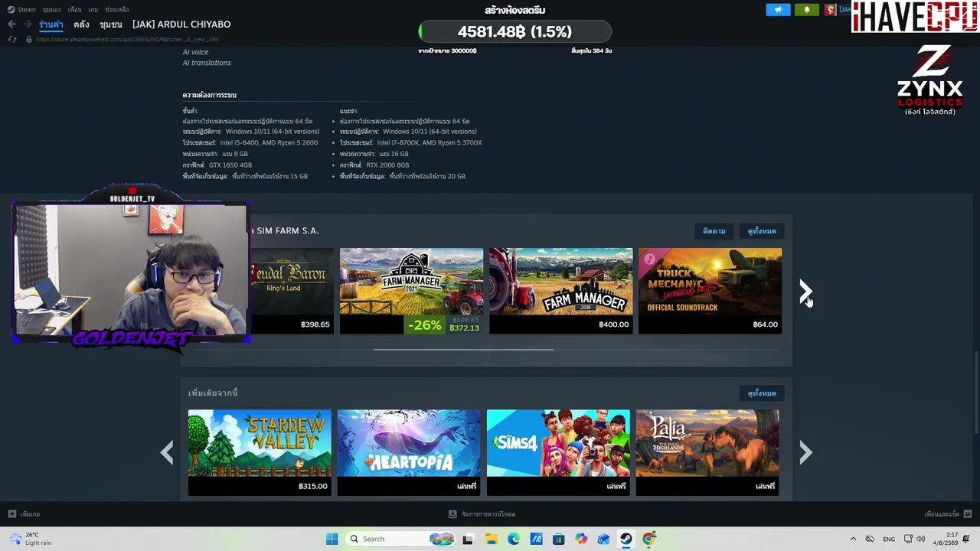Open Microsoft Store from the taskbar
Viewport: 980px width, 551px height.
558,539
